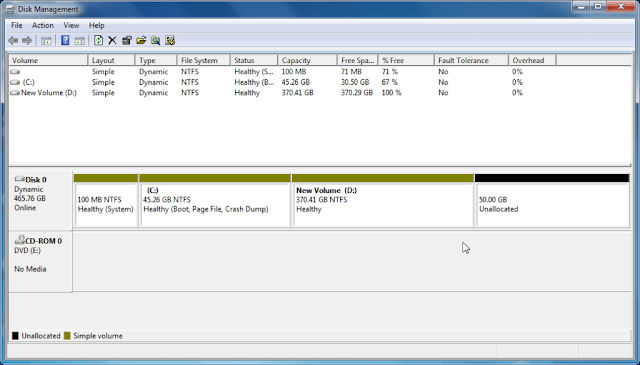Sort by the Fault Tolerance column header
This screenshot has width=640, height=365.
click(x=471, y=60)
